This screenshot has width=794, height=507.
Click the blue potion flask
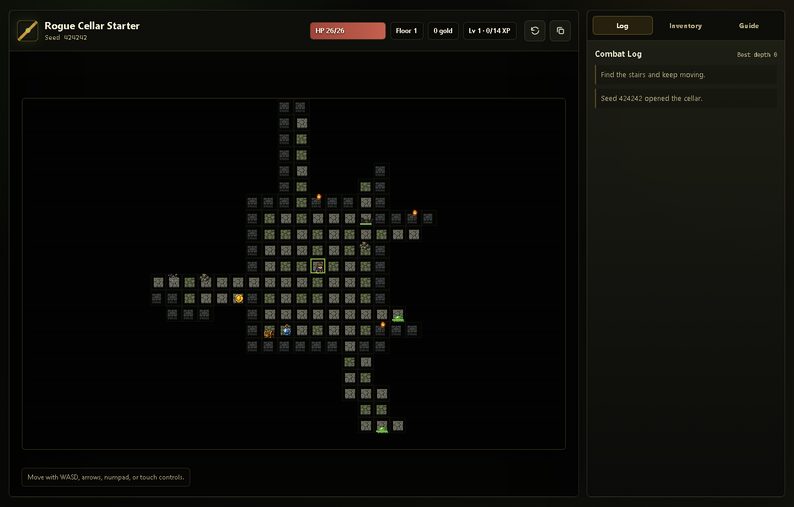pos(286,330)
